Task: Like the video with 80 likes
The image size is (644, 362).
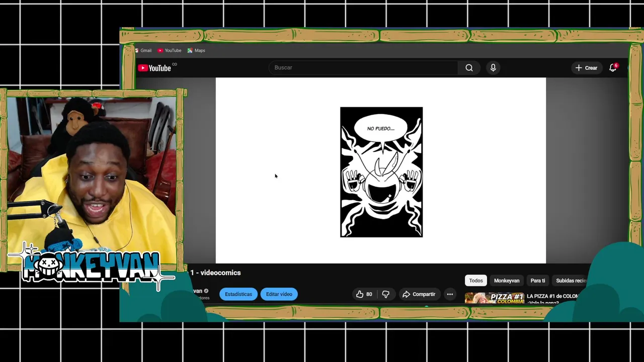Action: click(x=364, y=294)
